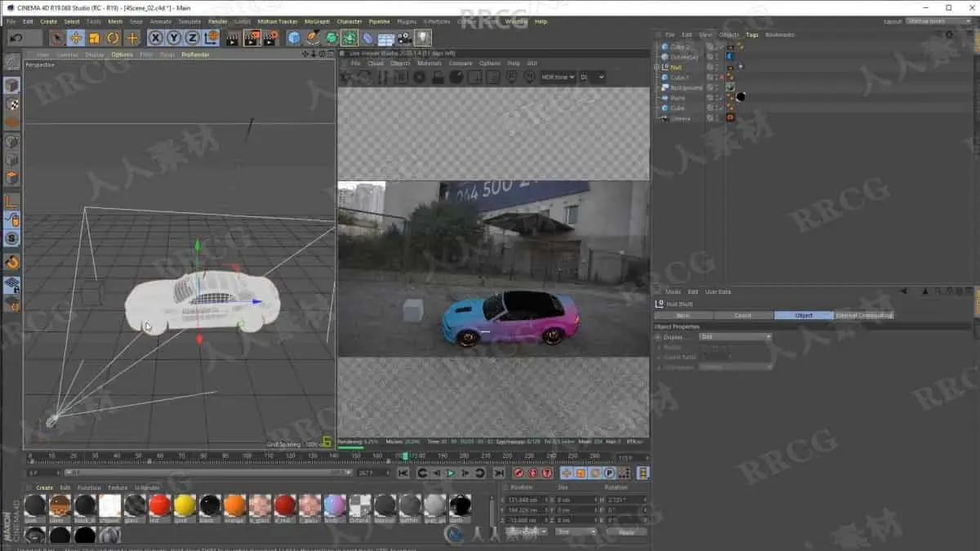Activate the Rotate tool
This screenshot has width=980, height=551.
pyautogui.click(x=113, y=38)
